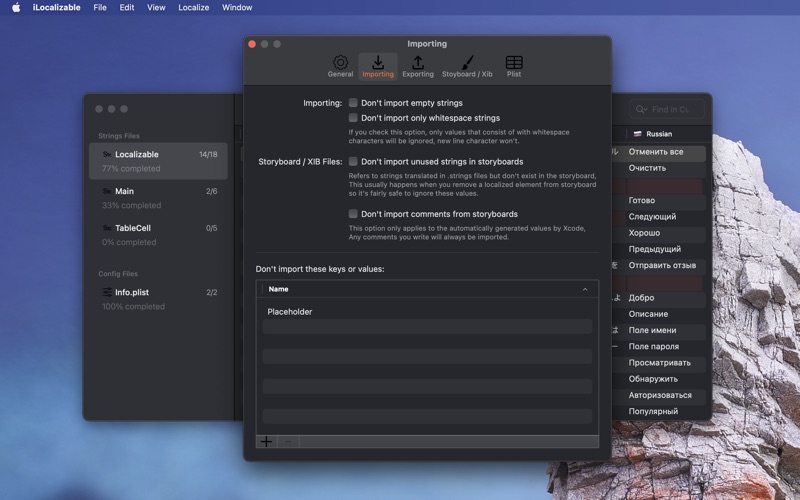
Task: Add a new key with the plus button
Action: (x=266, y=442)
